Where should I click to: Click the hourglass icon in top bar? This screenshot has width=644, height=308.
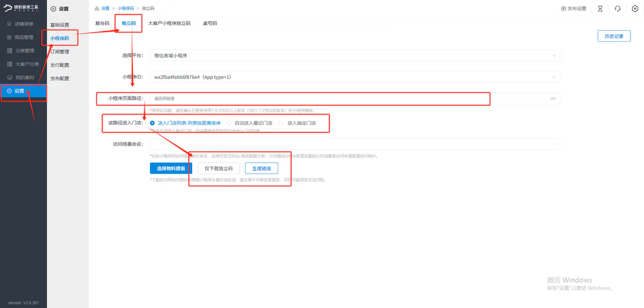click(x=600, y=9)
